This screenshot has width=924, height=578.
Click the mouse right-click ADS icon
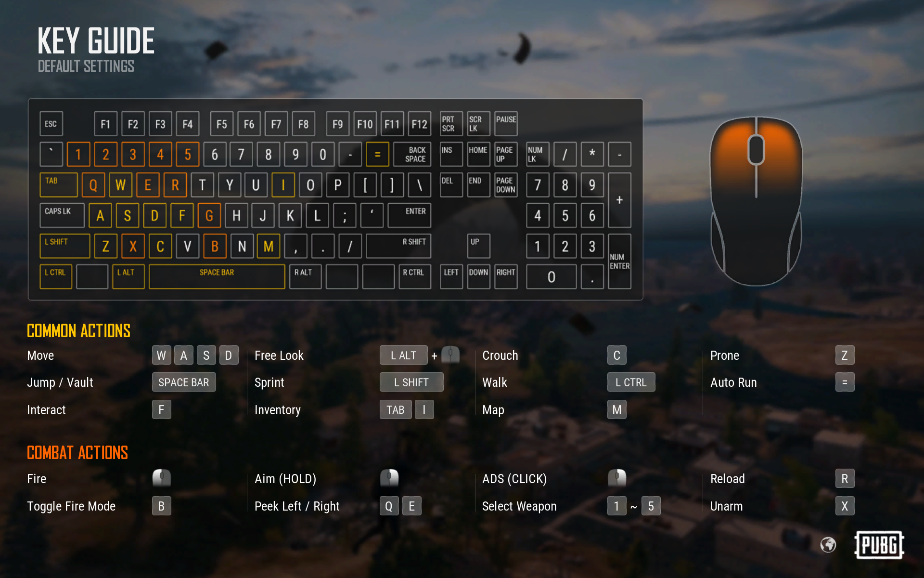(613, 476)
